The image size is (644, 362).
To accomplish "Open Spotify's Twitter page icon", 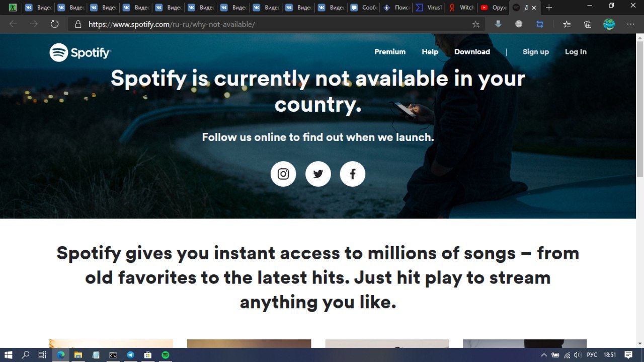I will point(318,174).
